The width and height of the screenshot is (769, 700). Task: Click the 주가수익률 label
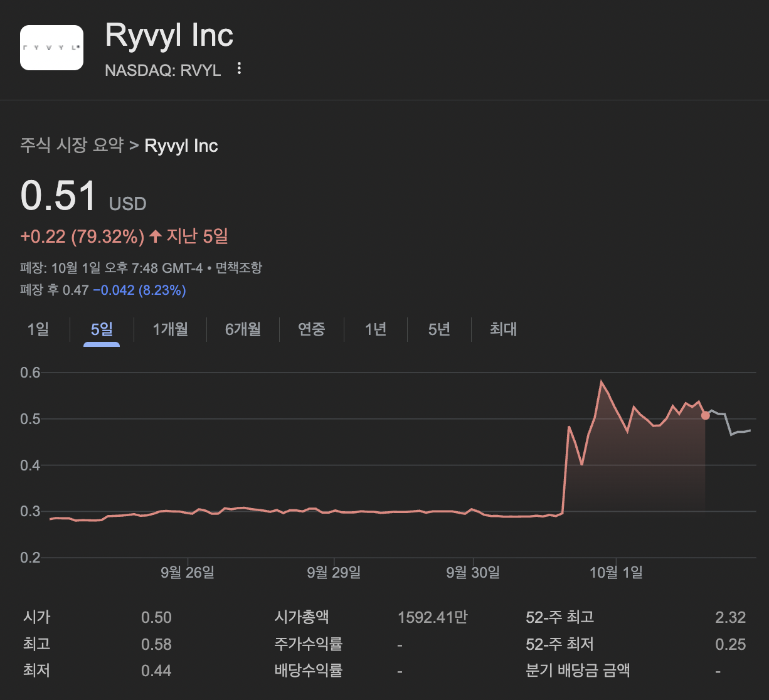pos(309,644)
